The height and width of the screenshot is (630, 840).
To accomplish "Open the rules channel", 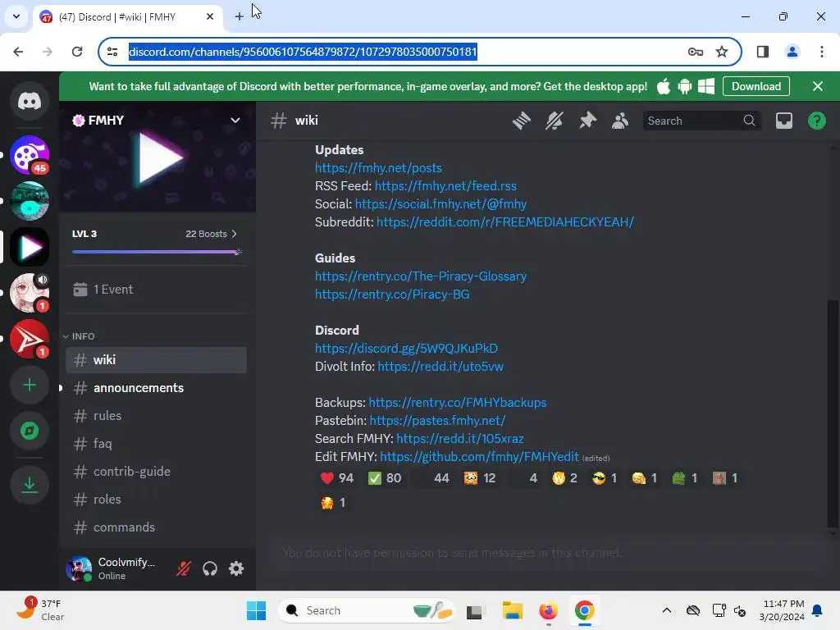I will pos(157,416).
